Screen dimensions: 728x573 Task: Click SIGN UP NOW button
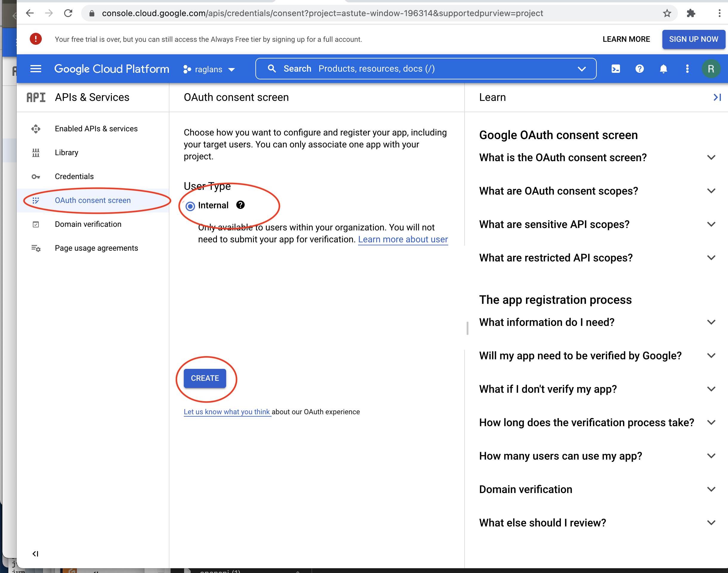(693, 39)
